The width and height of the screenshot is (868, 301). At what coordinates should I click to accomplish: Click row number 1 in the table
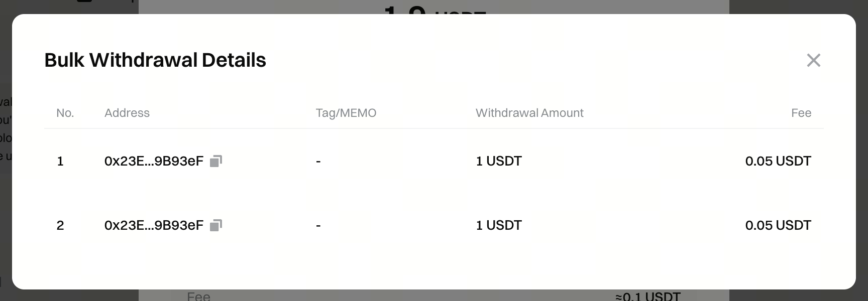(60, 161)
